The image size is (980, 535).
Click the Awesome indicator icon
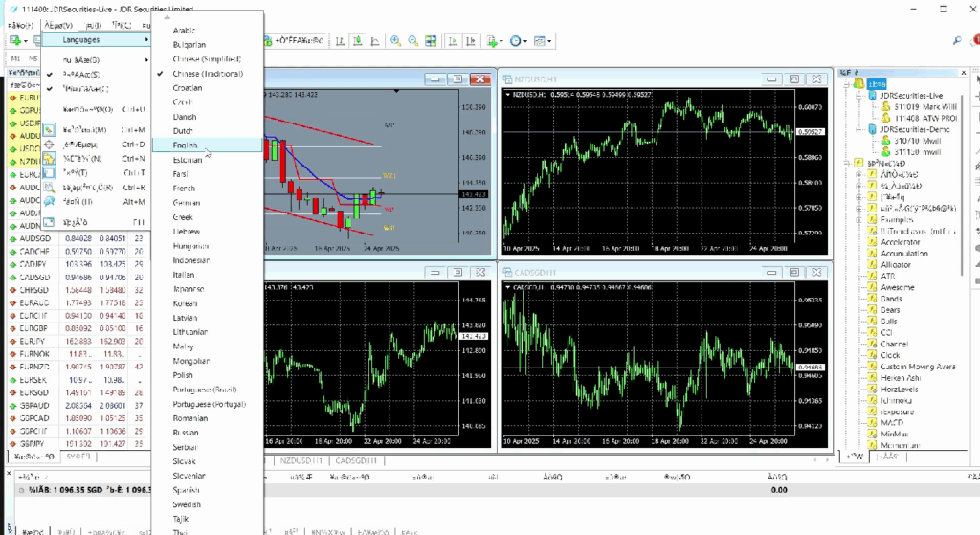[872, 287]
